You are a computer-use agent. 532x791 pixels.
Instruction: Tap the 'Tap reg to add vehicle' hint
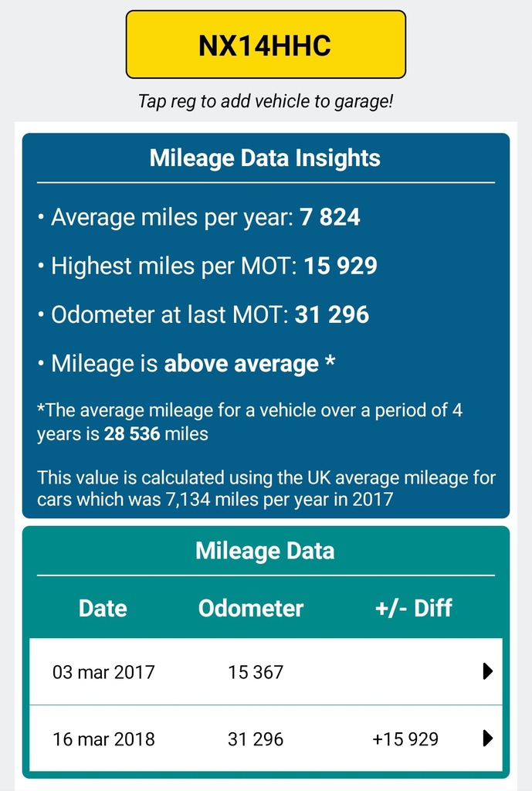(265, 101)
